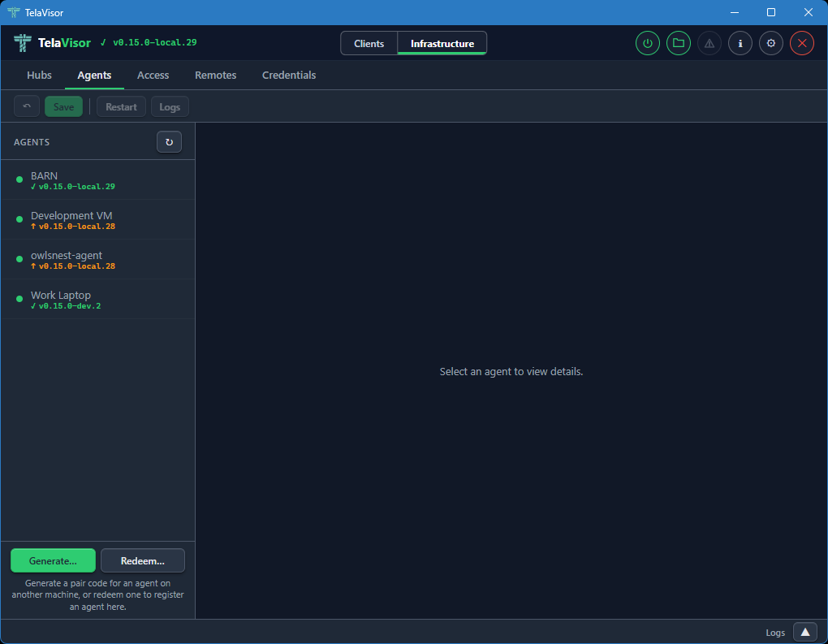Expand the Logs panel arrow

point(804,633)
